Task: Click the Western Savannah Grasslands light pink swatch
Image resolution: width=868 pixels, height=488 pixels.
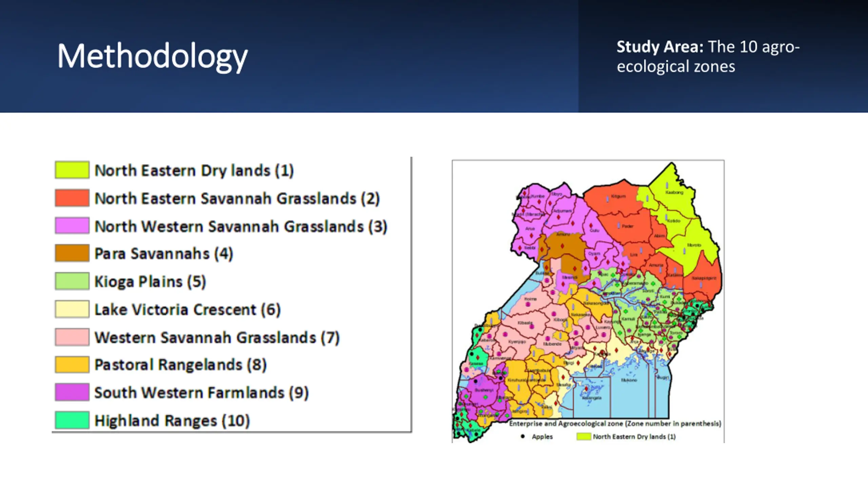Action: (x=72, y=337)
